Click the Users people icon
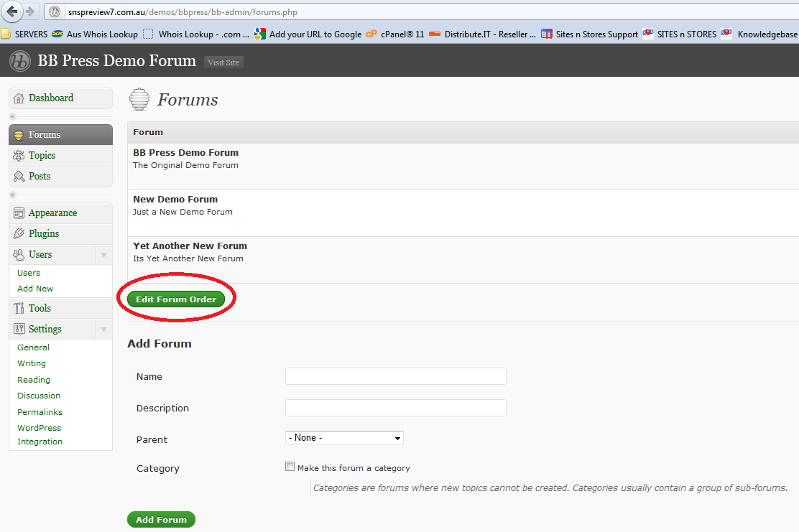Image resolution: width=799 pixels, height=532 pixels. 19,254
